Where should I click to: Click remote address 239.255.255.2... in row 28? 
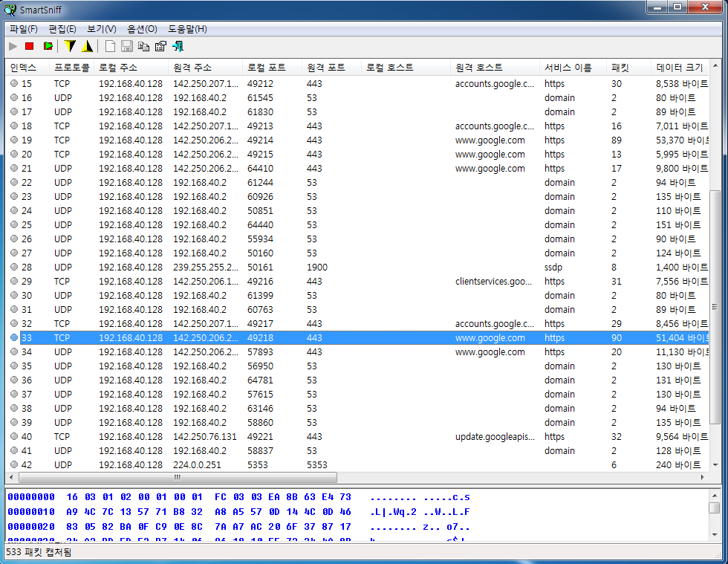click(x=206, y=267)
